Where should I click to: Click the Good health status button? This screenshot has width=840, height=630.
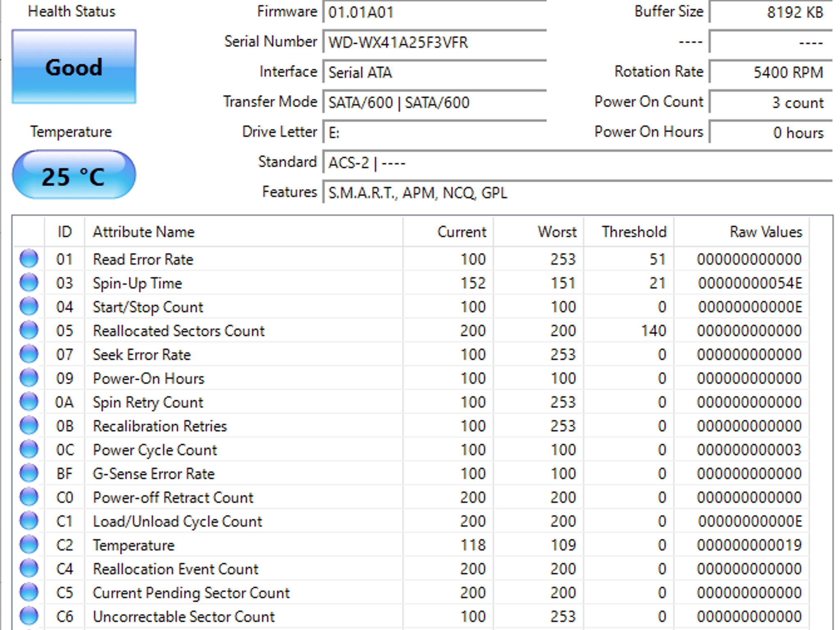click(x=74, y=66)
